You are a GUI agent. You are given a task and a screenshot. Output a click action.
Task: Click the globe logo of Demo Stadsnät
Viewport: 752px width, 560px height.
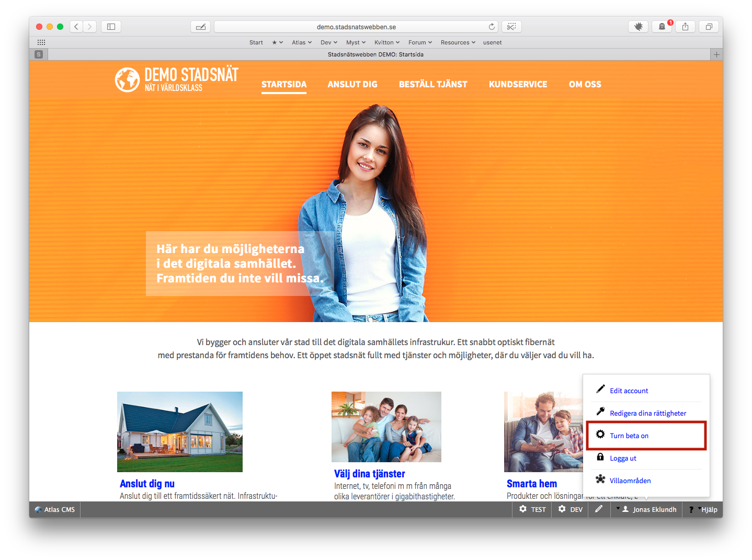point(127,80)
